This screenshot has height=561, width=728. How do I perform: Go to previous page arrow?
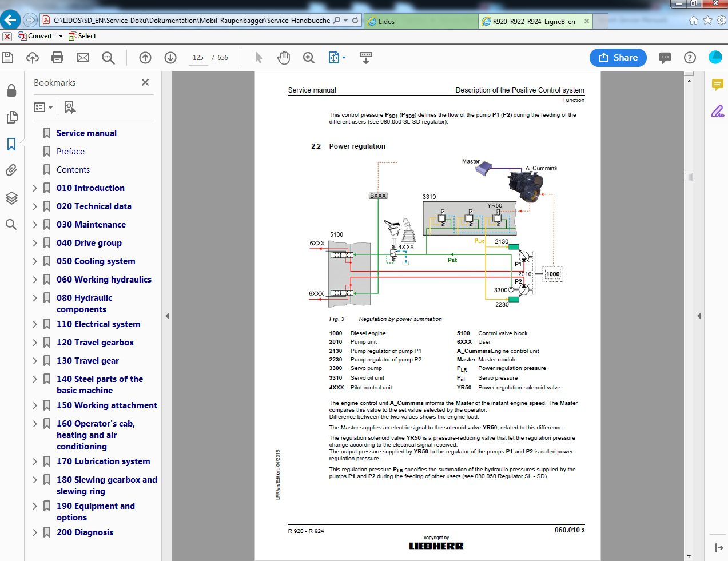[145, 58]
